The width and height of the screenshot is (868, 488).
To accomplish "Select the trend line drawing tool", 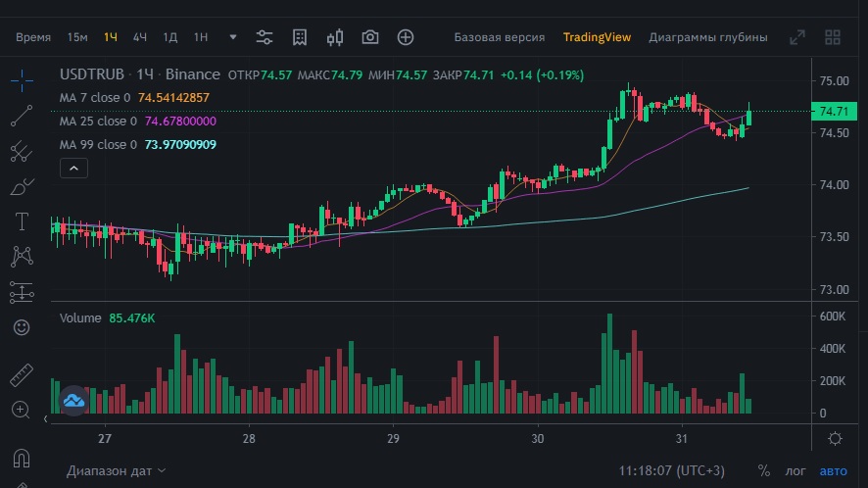I will coord(22,116).
